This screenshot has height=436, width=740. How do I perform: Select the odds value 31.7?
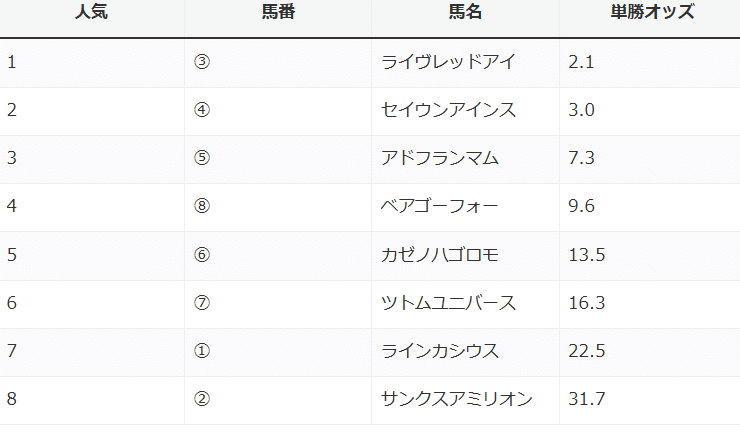click(x=586, y=399)
